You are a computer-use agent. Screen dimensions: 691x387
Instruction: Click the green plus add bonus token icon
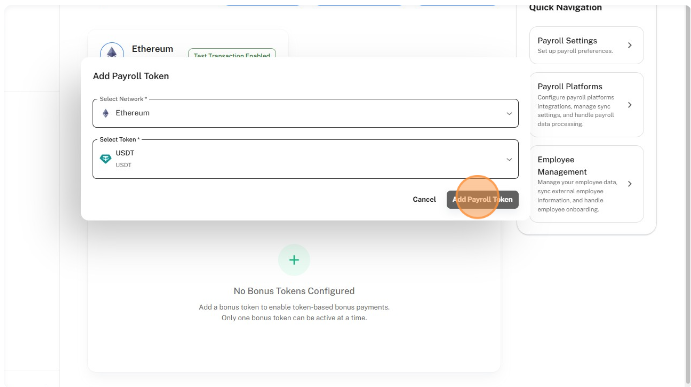click(294, 260)
